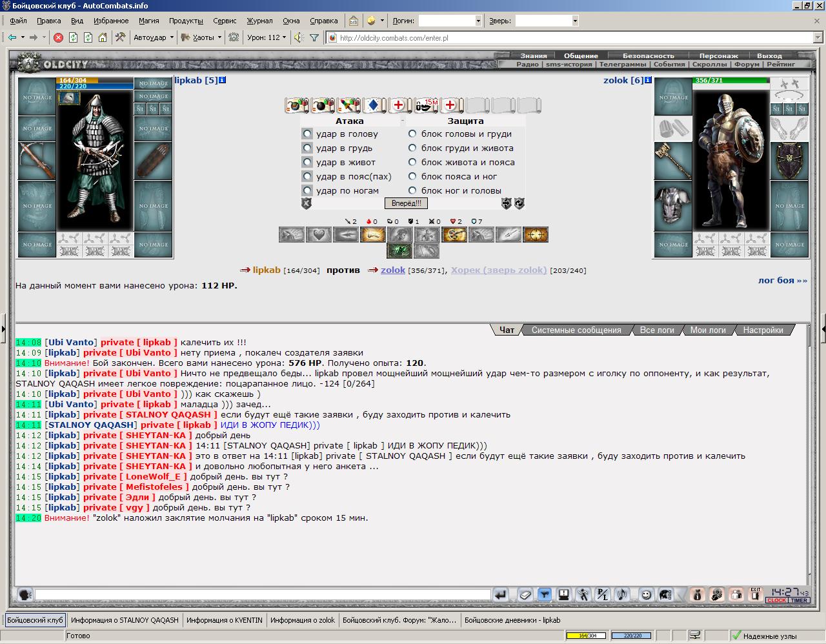Open the Журнал menu

(x=259, y=21)
